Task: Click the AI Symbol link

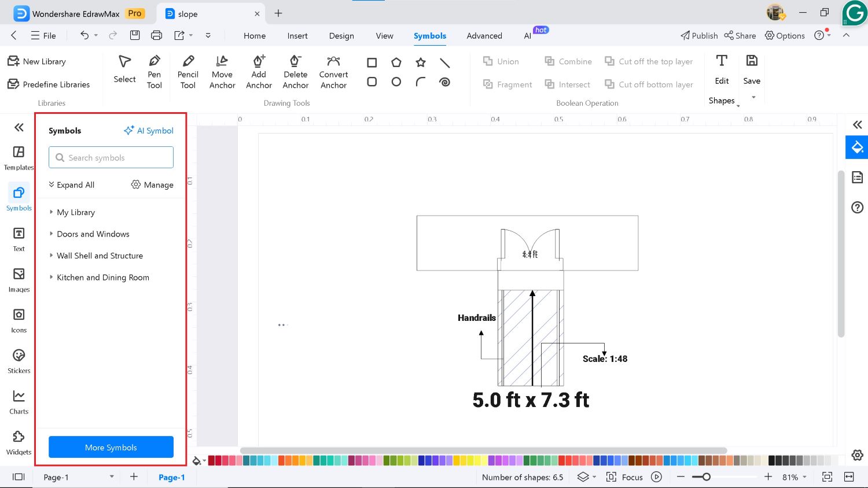Action: [149, 131]
